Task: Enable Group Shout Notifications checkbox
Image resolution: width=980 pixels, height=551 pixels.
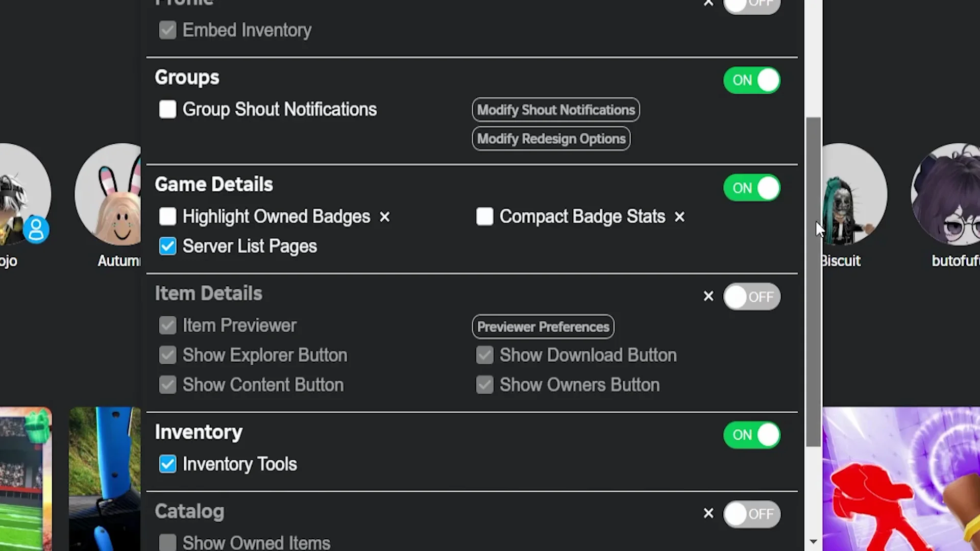Action: coord(167,109)
